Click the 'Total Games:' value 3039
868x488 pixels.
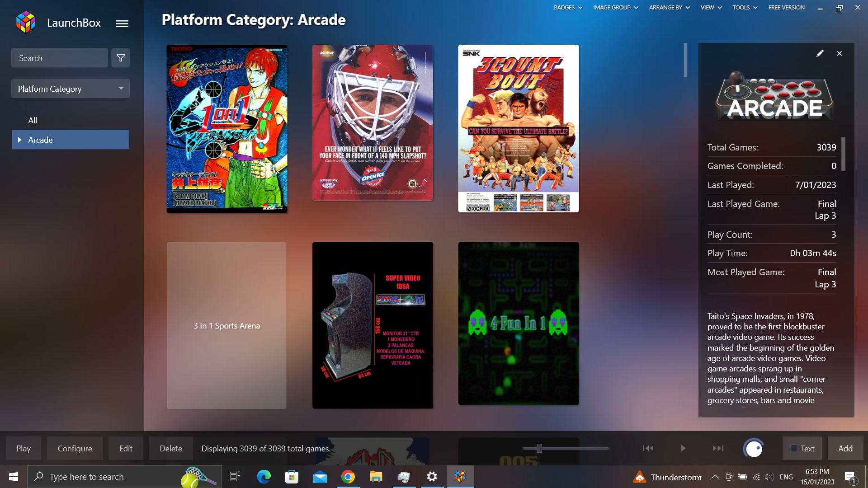826,147
